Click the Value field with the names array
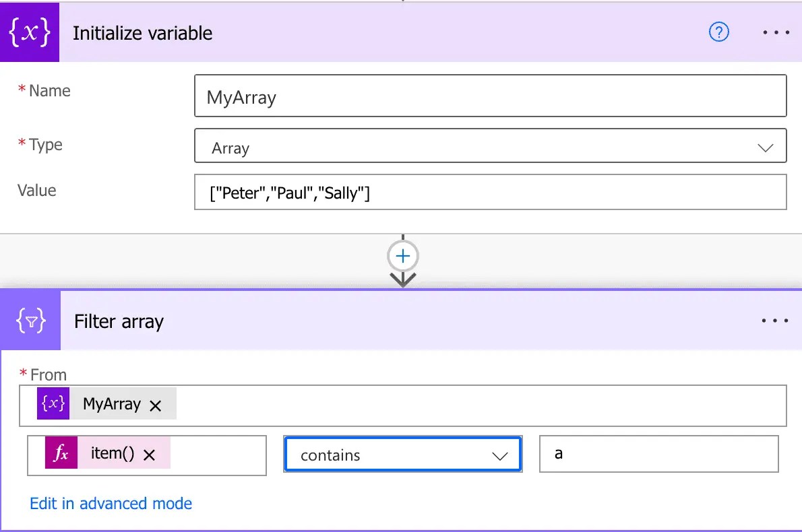802x532 pixels. [x=491, y=192]
